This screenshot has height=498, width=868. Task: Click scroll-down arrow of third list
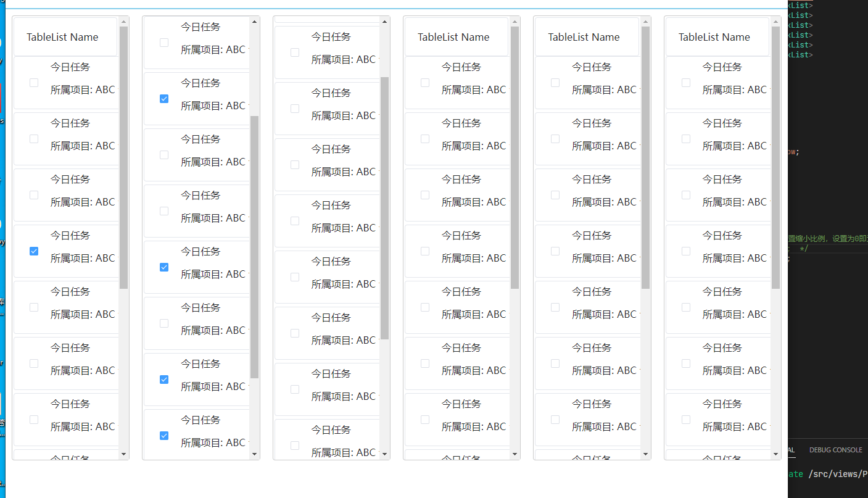385,454
